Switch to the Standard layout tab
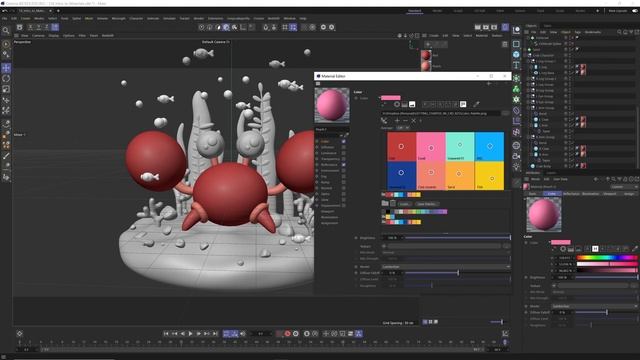 (x=414, y=11)
